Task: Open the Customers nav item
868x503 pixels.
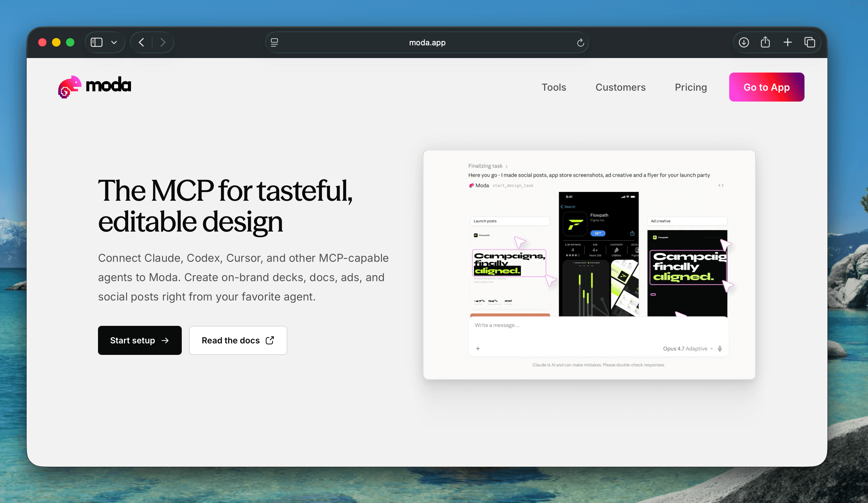Action: point(620,87)
